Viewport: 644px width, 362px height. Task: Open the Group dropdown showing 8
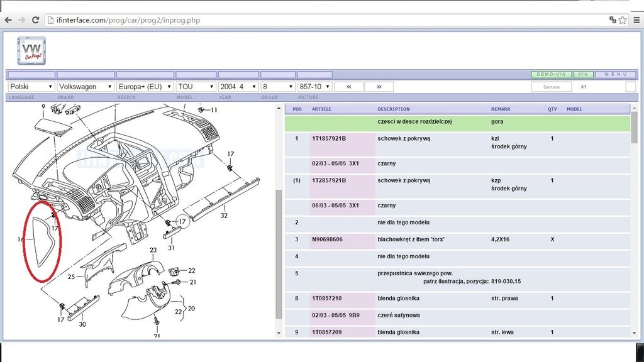coord(278,87)
